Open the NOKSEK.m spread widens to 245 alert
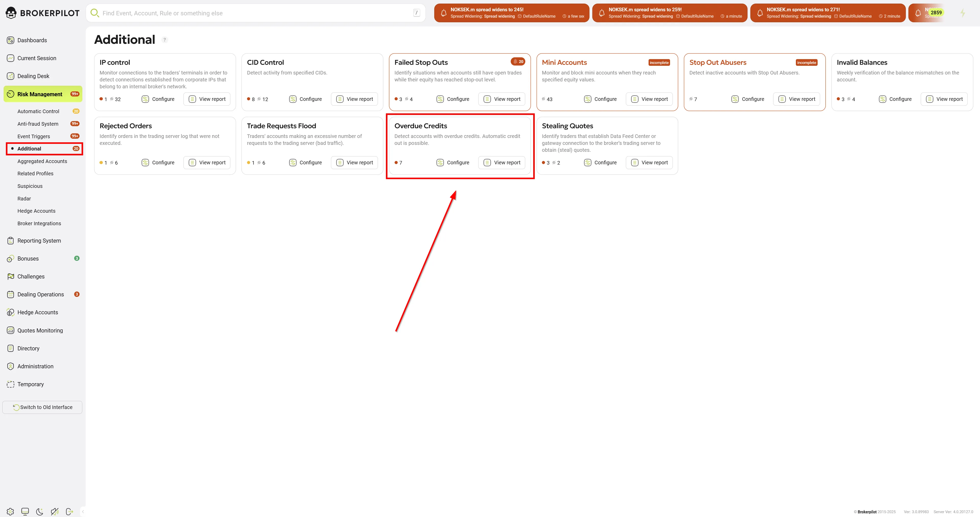The height and width of the screenshot is (517, 980). (511, 13)
